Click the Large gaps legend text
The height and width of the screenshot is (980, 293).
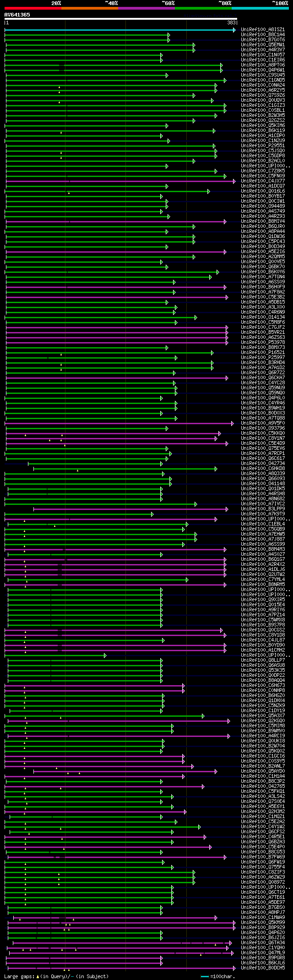[57, 976]
